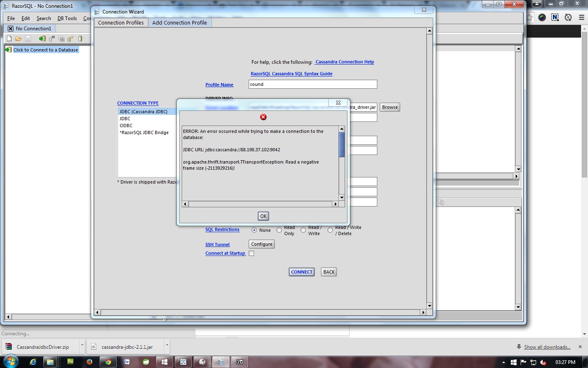Click the error dialog's horizontal scrollbar right arrow
Screen dimensions: 588x368
tap(336, 204)
